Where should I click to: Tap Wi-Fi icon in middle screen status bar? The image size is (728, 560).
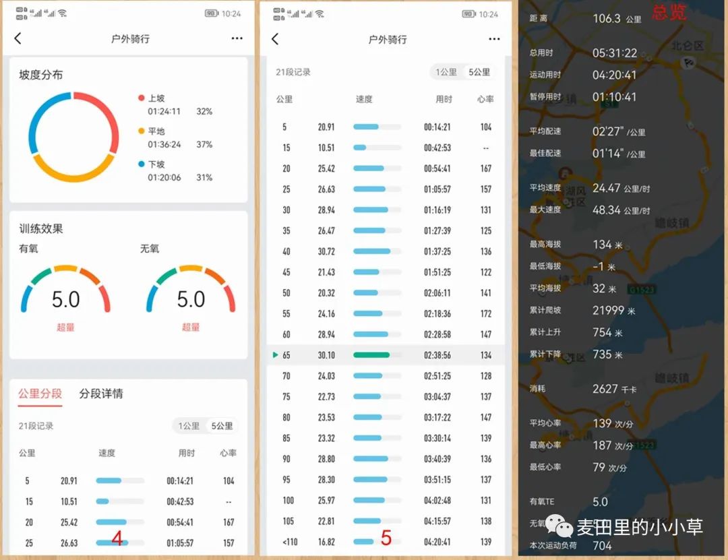tap(320, 13)
